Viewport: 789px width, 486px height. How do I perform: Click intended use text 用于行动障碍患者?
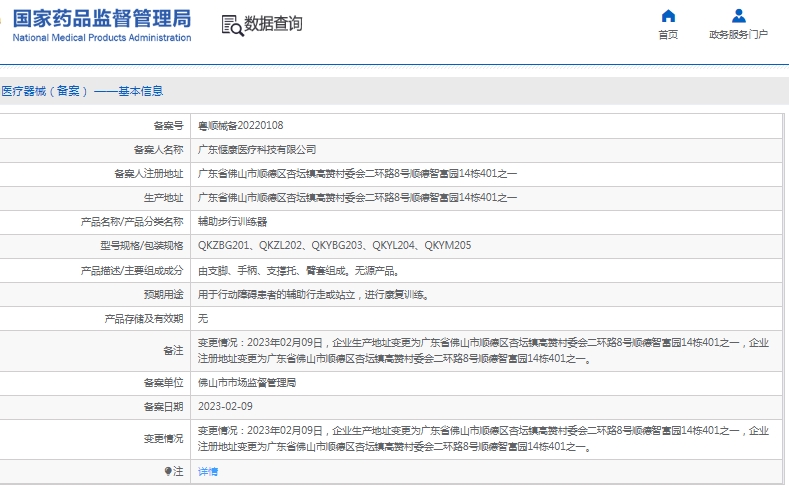(314, 295)
